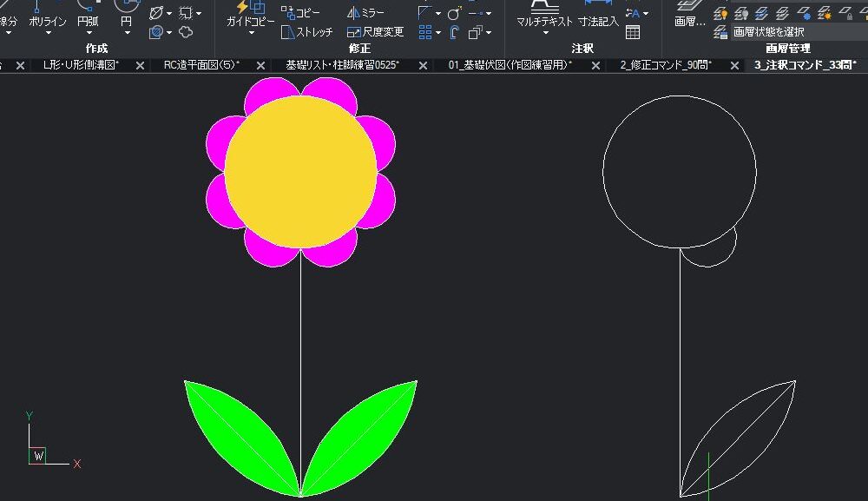Click the layer freeze snowflake icon

point(804,13)
